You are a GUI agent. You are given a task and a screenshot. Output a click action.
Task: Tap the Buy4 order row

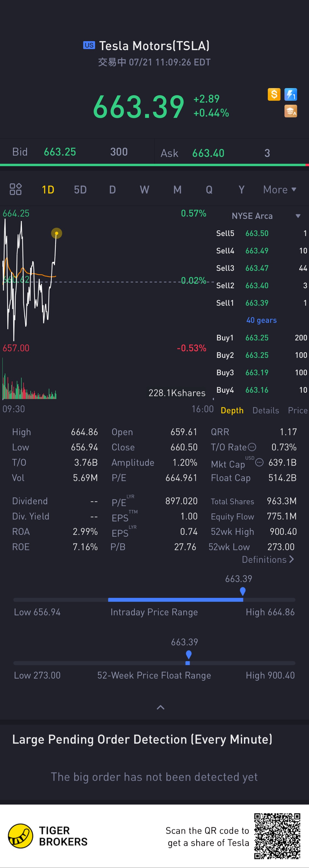coord(261,390)
